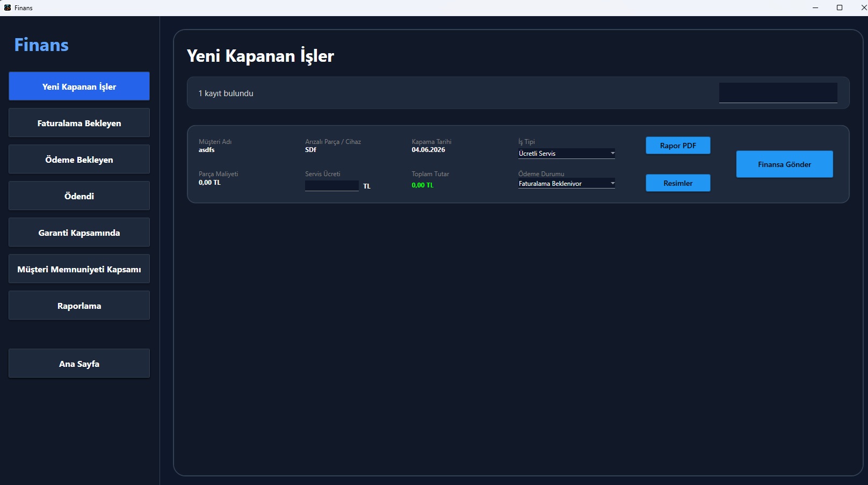Click the 'Müşteri Adı' label
Image resolution: width=868 pixels, height=485 pixels.
click(215, 142)
